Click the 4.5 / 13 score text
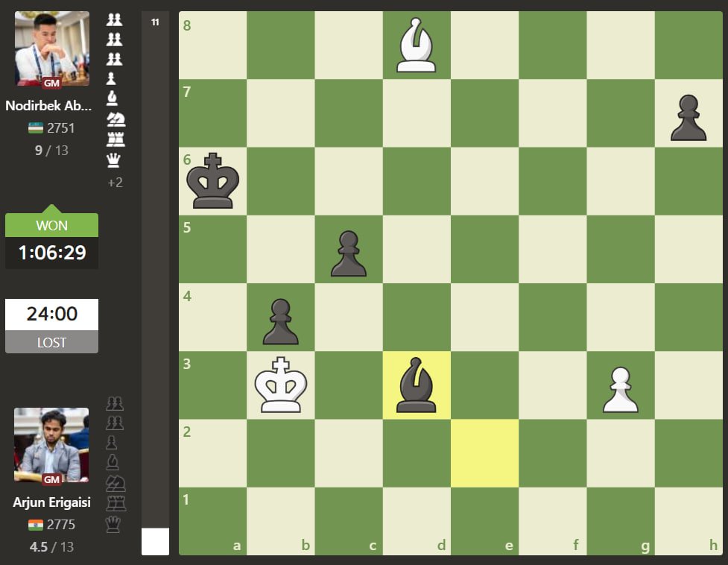The height and width of the screenshot is (565, 728). (x=51, y=547)
